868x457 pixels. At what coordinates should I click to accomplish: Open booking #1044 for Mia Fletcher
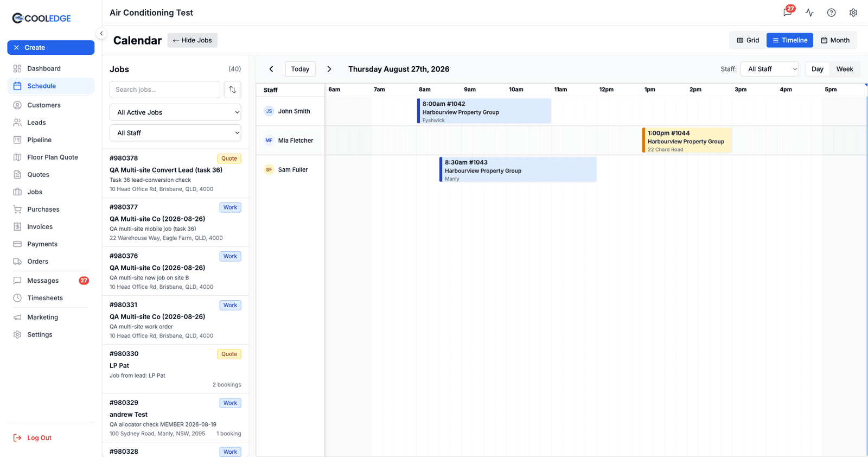click(687, 141)
